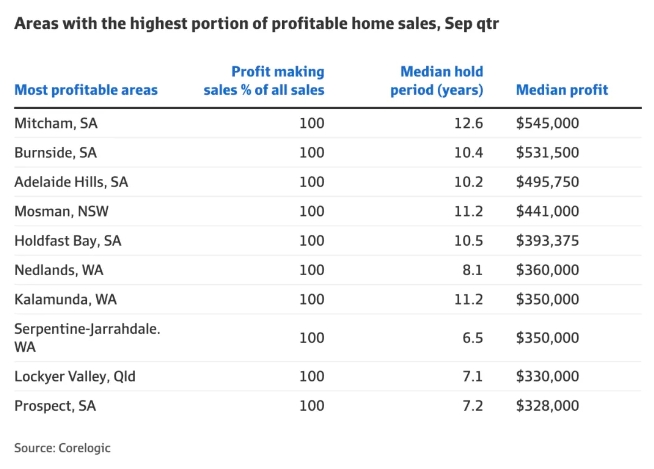Click the 'Mitcham, SA' row label

56,124
